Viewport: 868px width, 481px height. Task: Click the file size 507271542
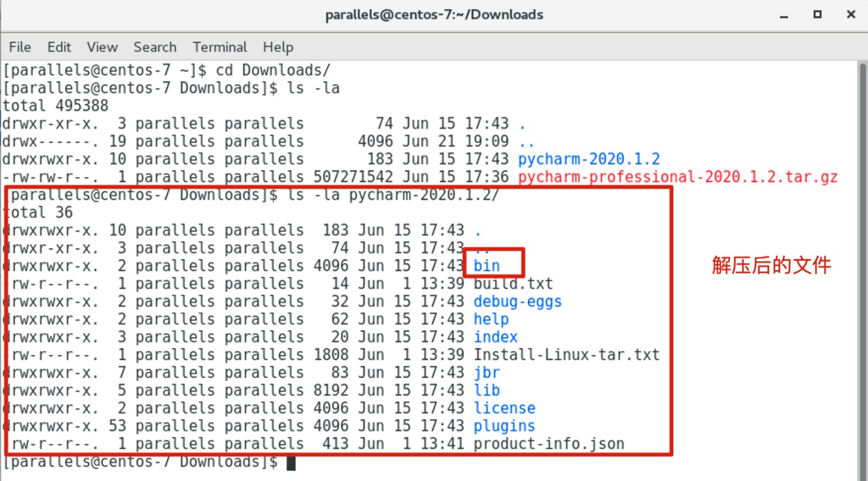click(353, 177)
